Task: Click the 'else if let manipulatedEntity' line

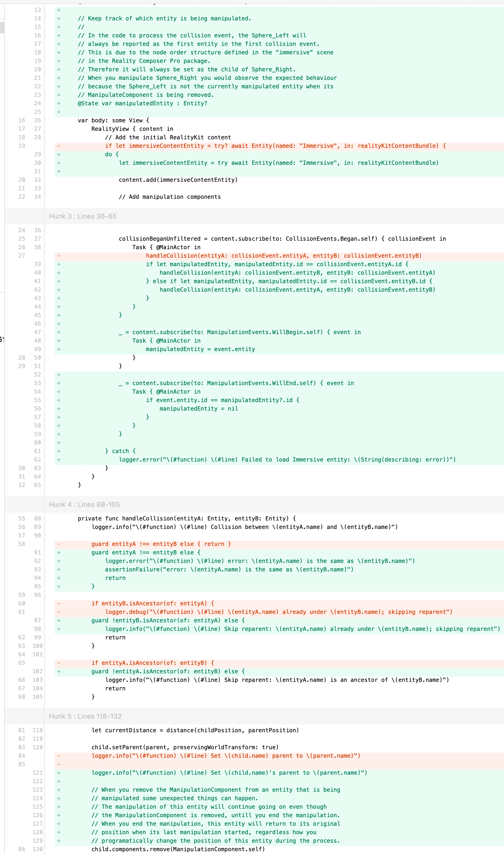Action: click(x=289, y=281)
